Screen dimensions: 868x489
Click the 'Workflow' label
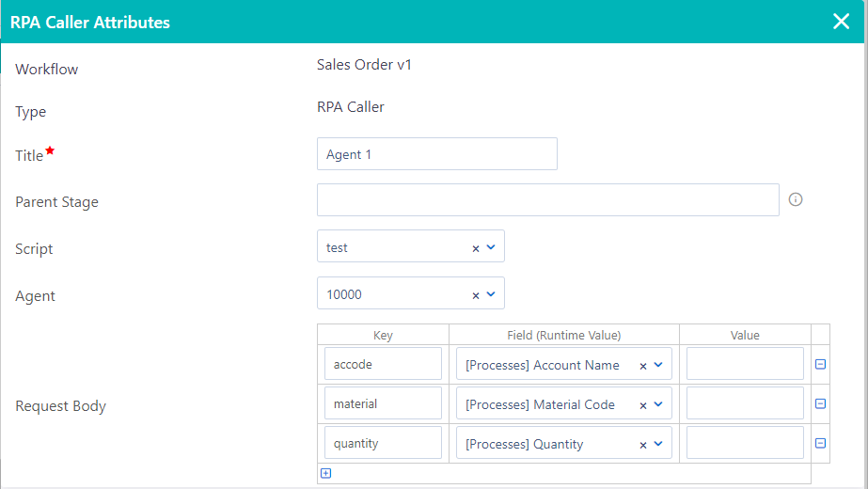46,70
